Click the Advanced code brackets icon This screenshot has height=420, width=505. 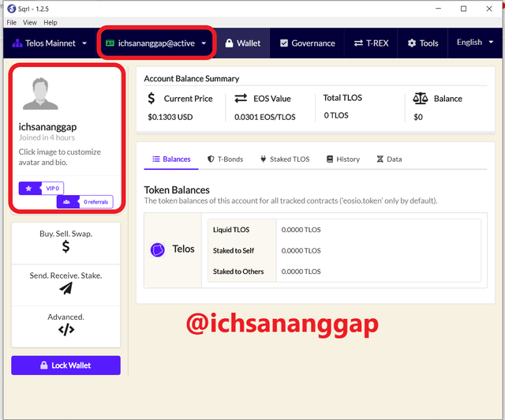(x=66, y=330)
